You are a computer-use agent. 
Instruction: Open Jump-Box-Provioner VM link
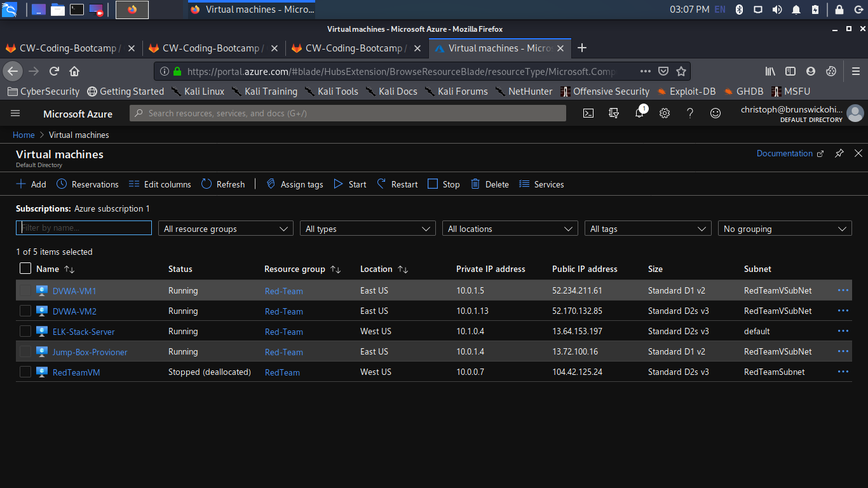(x=90, y=352)
